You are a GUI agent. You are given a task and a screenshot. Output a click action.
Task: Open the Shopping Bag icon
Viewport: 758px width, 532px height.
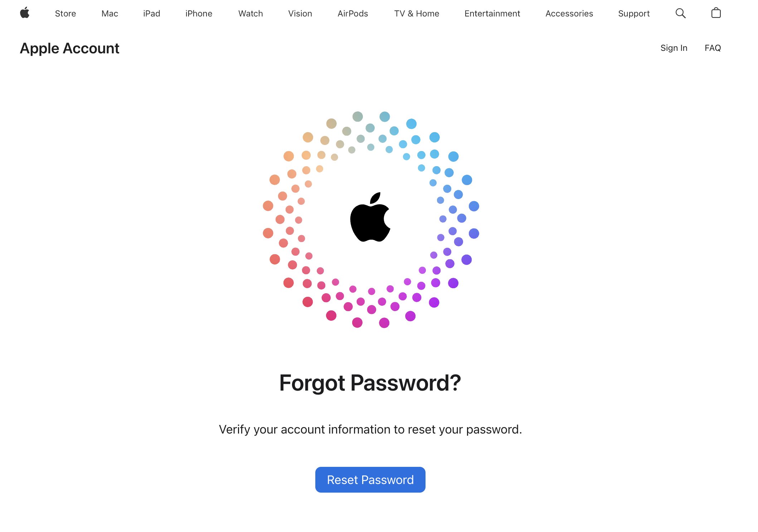tap(716, 13)
